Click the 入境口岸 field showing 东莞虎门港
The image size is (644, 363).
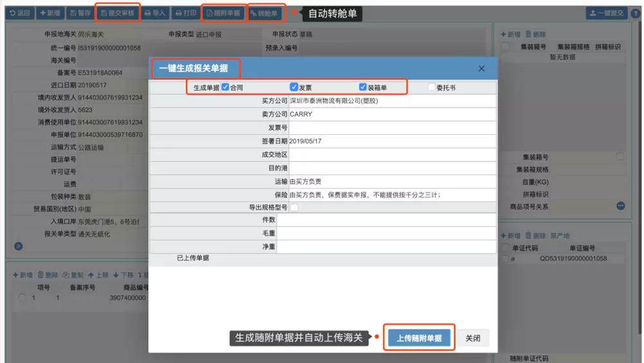click(x=111, y=222)
